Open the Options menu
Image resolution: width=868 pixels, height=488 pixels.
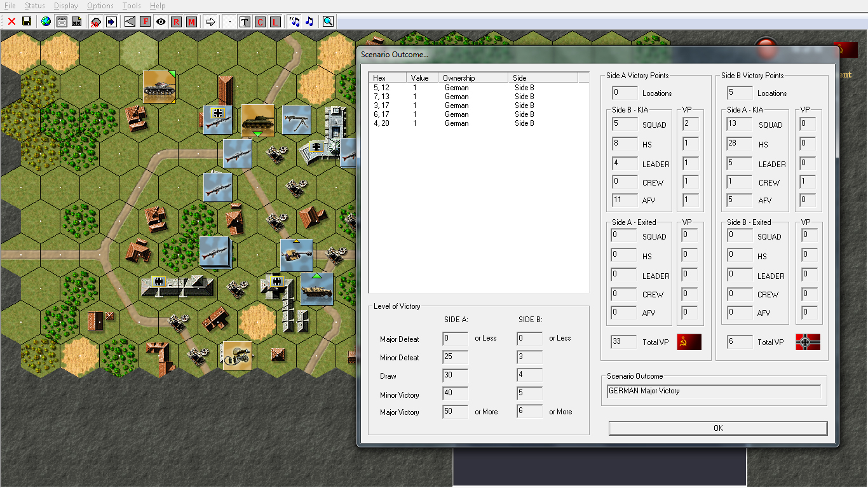(101, 6)
